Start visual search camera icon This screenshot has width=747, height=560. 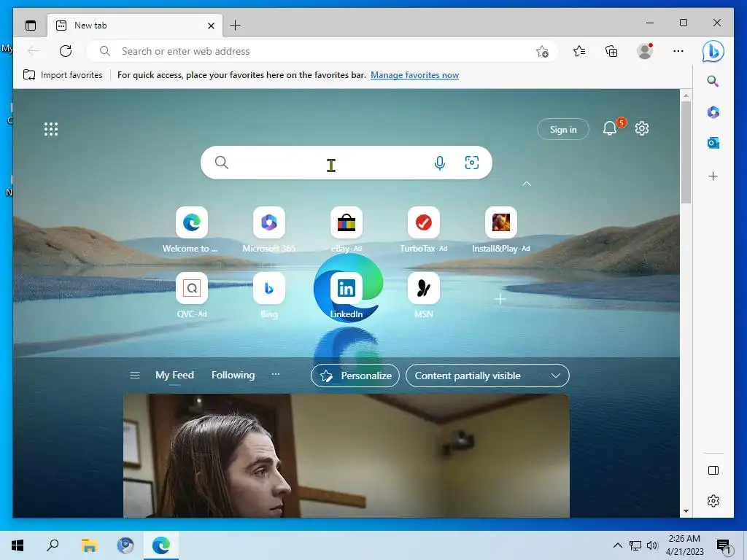coord(472,163)
